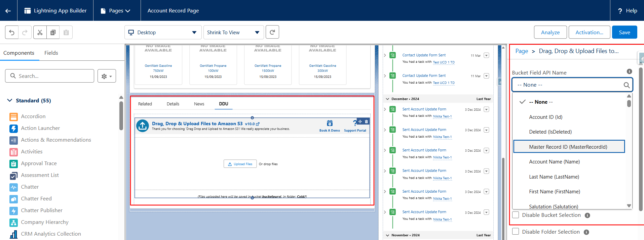The height and width of the screenshot is (240, 644).
Task: Click the Save button
Action: click(x=624, y=32)
